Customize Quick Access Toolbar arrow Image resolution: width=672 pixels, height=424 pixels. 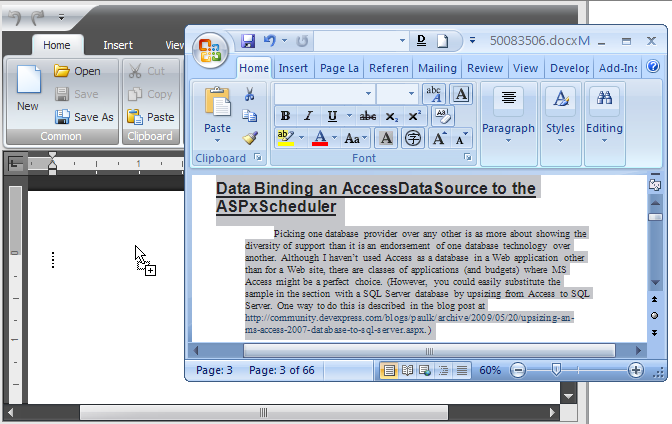pos(472,41)
